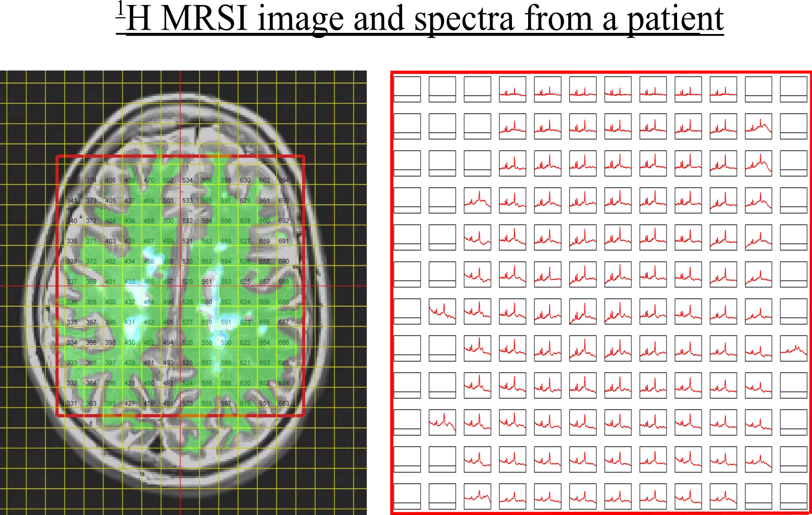Click the first red spectrum in the top row
This screenshot has height=515, width=812.
point(513,89)
